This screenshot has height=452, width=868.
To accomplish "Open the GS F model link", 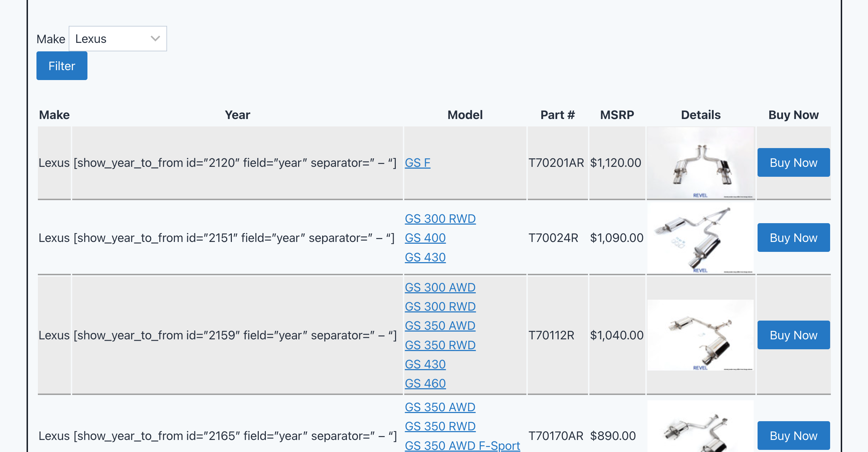I will click(x=418, y=163).
